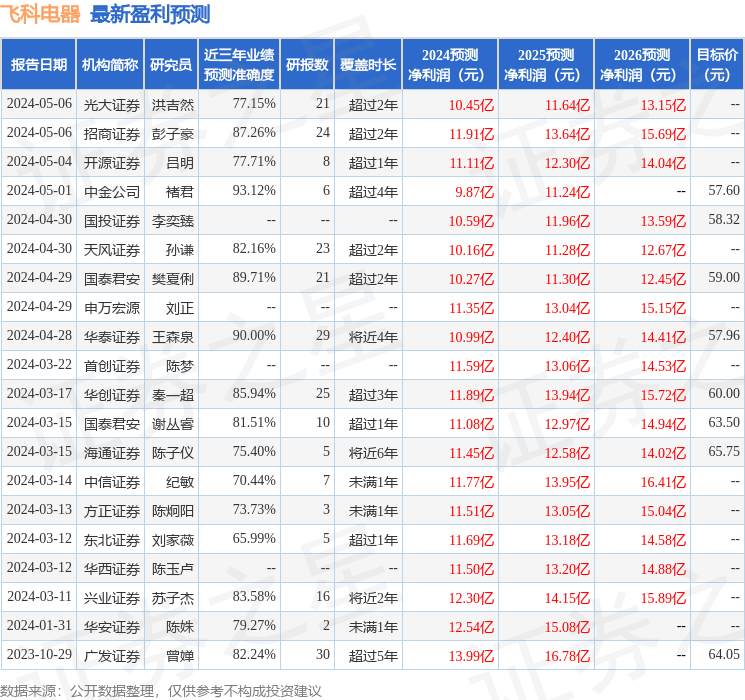Viewport: 745px width, 700px height.
Task: Select the 中信证券 institution cell
Action: click(x=112, y=482)
